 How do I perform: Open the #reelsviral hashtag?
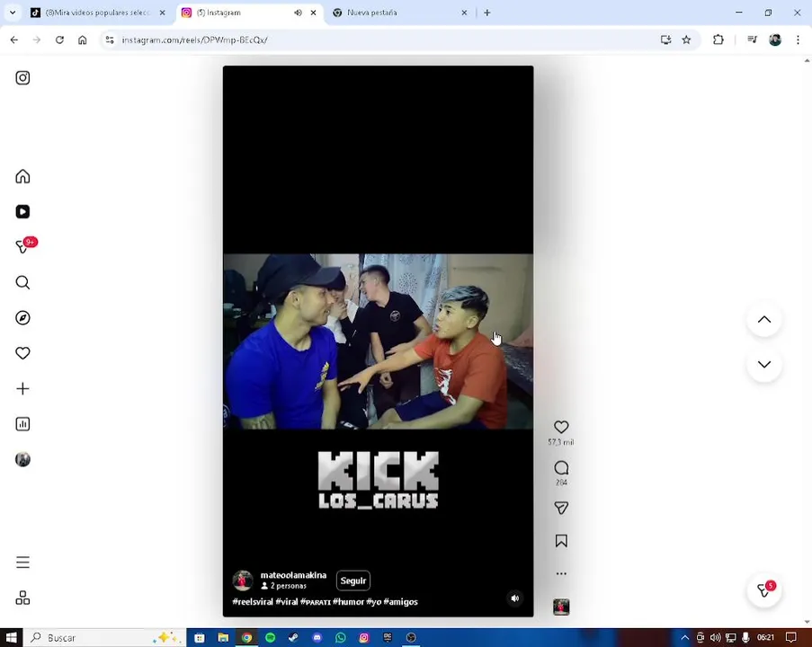(x=253, y=602)
